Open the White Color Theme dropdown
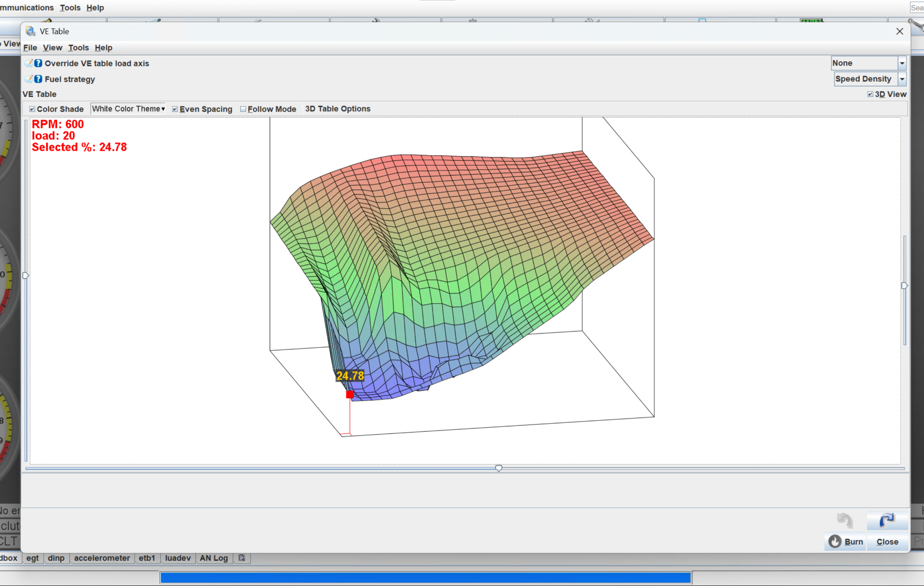The image size is (924, 586). [128, 109]
